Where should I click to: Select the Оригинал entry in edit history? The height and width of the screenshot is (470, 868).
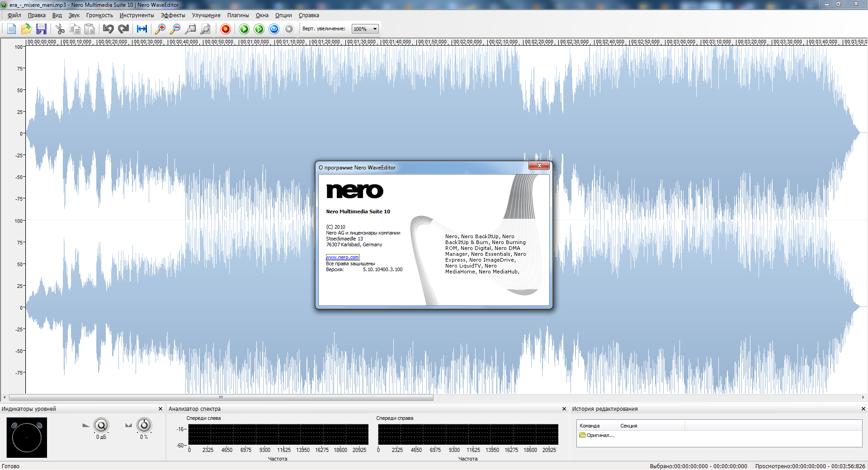coord(600,435)
